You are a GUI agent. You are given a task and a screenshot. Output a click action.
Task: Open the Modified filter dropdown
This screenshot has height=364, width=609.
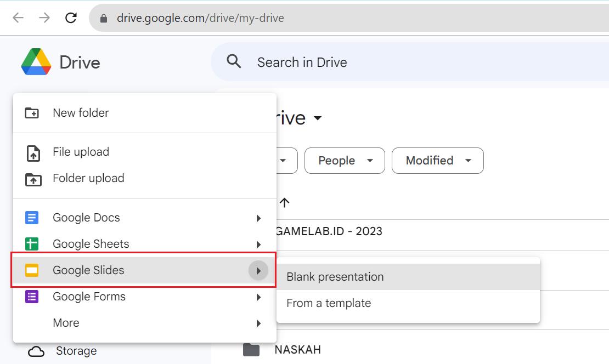click(437, 161)
